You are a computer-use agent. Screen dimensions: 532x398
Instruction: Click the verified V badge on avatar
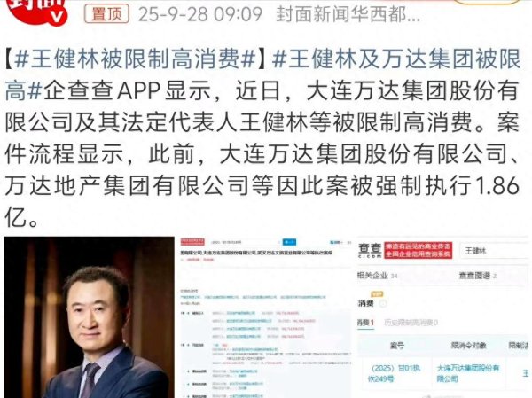(x=57, y=17)
